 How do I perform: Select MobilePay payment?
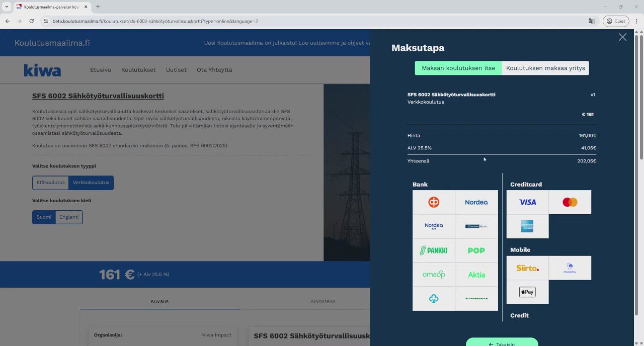(570, 268)
